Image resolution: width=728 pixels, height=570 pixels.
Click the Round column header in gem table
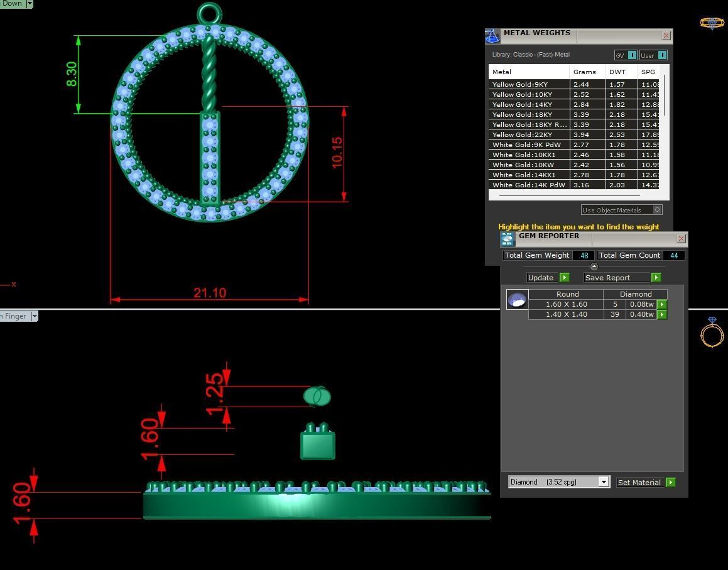point(566,294)
